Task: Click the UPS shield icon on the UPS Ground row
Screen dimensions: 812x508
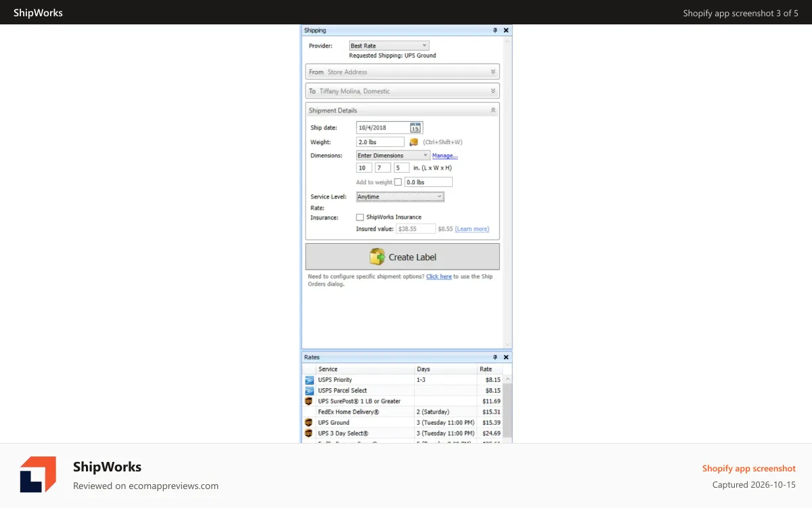Action: [309, 423]
